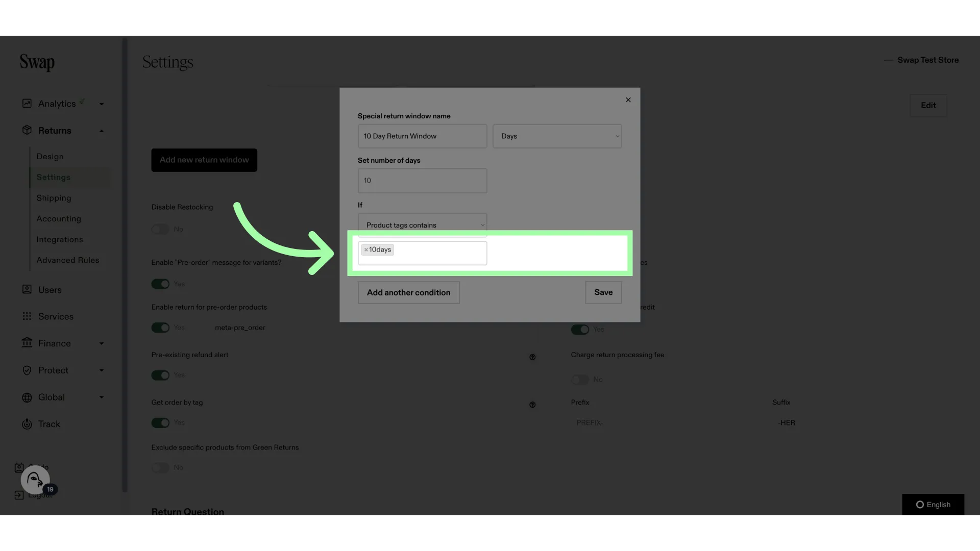
Task: Open the English language selector
Action: pos(933,505)
